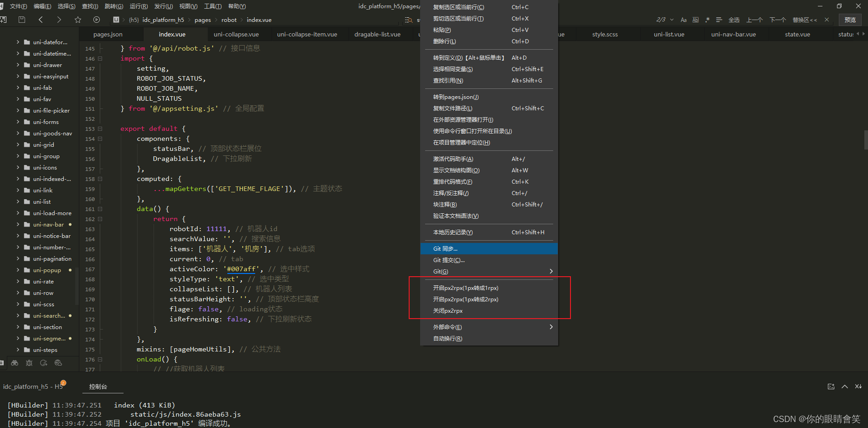Select the uni-section folder row
Image resolution: width=868 pixels, height=428 pixels.
40,327
